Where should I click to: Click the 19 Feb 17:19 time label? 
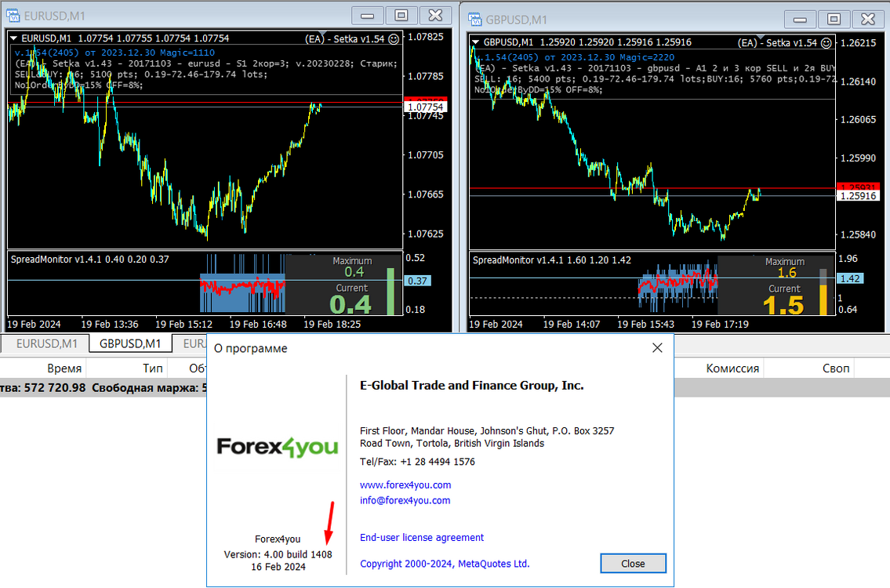pyautogui.click(x=720, y=325)
